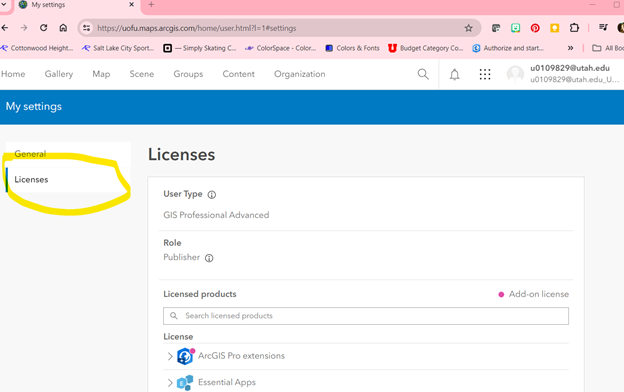Open the media control icon in the browser toolbar
This screenshot has width=624, height=392.
[603, 27]
